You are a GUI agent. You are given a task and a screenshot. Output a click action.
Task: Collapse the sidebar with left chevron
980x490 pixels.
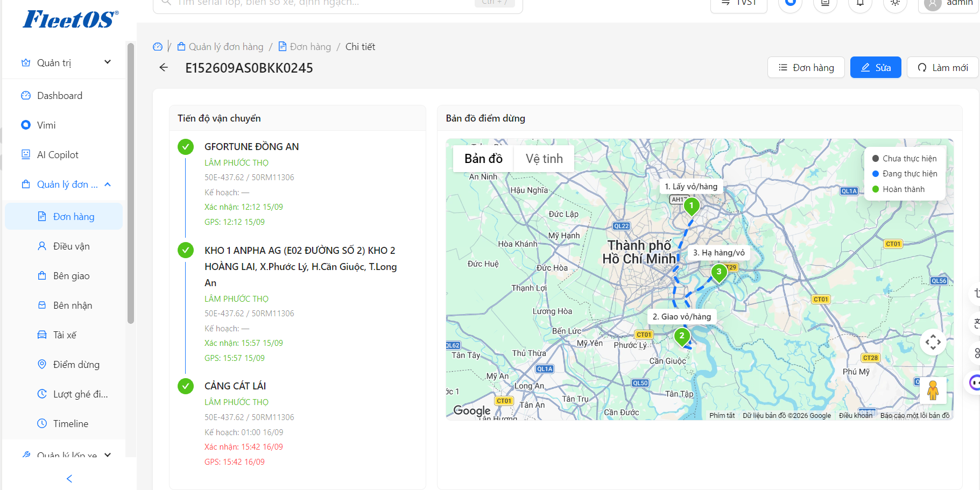69,479
